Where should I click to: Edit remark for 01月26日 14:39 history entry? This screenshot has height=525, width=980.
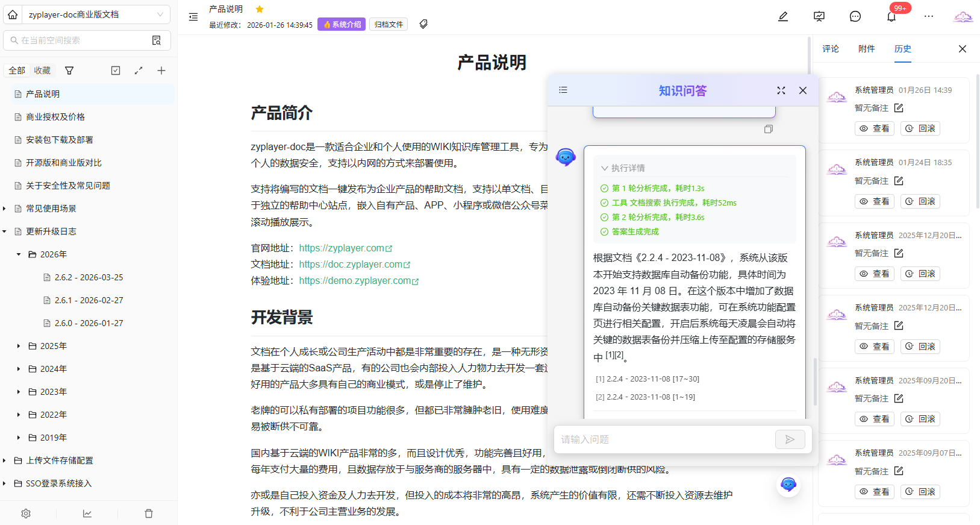pyautogui.click(x=899, y=108)
